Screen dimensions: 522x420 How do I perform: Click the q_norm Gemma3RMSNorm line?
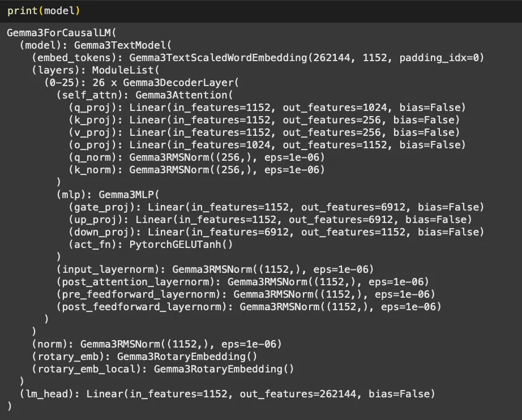(196, 157)
